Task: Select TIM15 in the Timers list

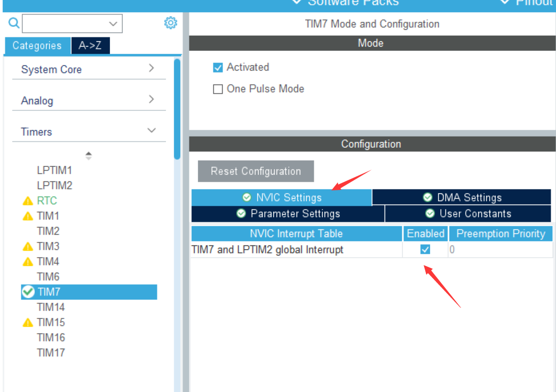Action: pyautogui.click(x=51, y=323)
